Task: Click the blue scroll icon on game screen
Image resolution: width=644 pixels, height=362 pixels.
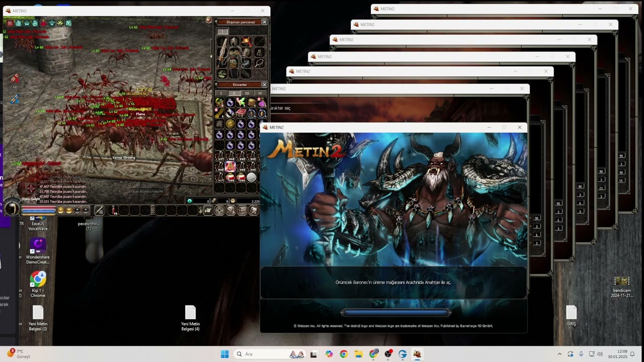Action: [15, 100]
